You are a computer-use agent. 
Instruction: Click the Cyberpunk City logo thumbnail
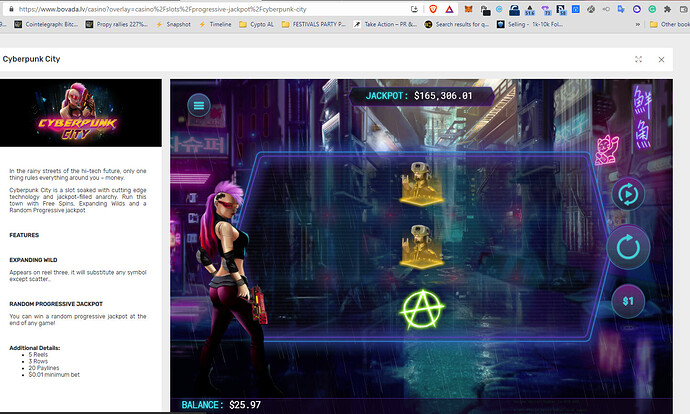[81, 113]
